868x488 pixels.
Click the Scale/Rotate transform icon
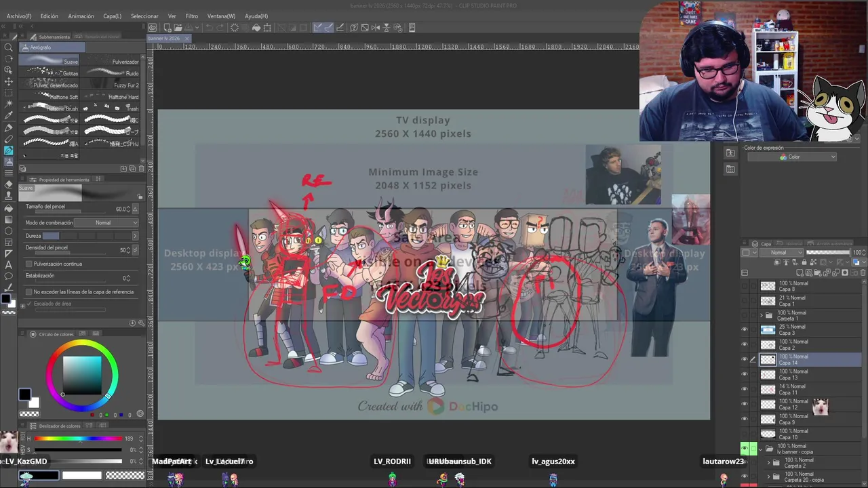(x=267, y=28)
